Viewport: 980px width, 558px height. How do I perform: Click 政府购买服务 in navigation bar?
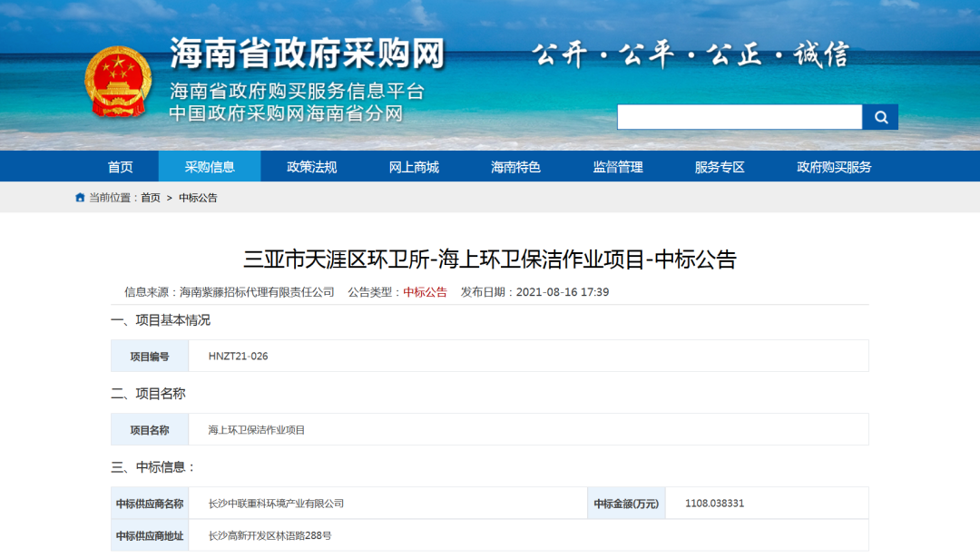tap(834, 167)
